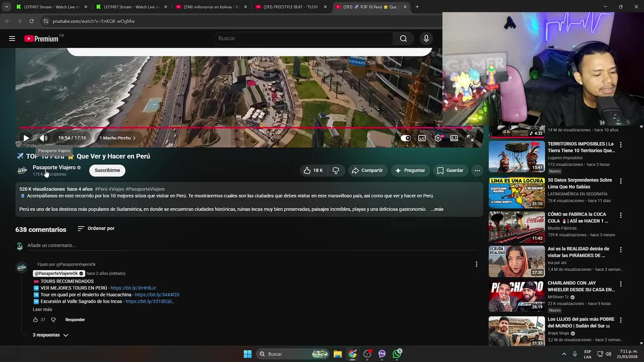The image size is (644, 362).
Task: Click the Compartir share button
Action: tap(367, 170)
